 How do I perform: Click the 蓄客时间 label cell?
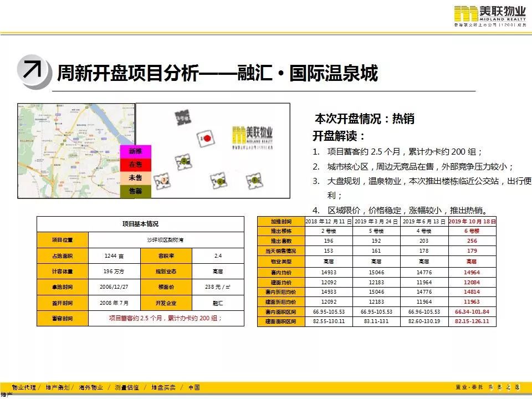pos(63,319)
